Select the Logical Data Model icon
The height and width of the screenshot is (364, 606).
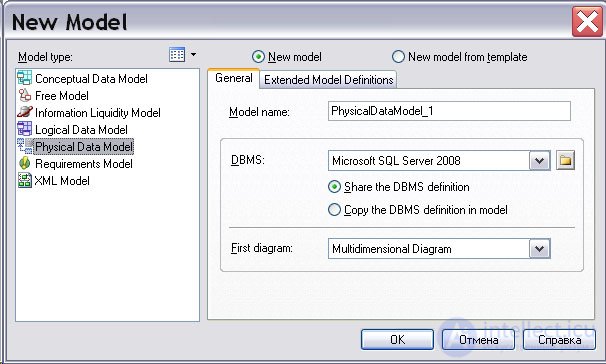[25, 129]
